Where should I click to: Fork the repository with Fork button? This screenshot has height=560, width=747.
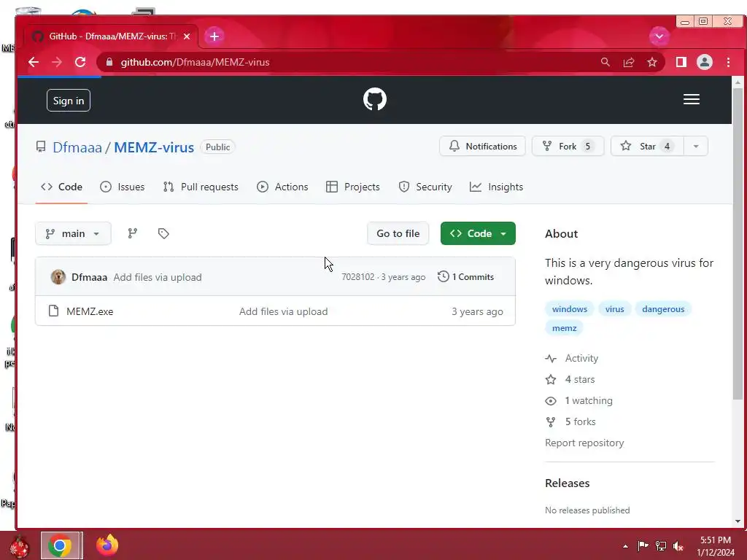tap(568, 146)
